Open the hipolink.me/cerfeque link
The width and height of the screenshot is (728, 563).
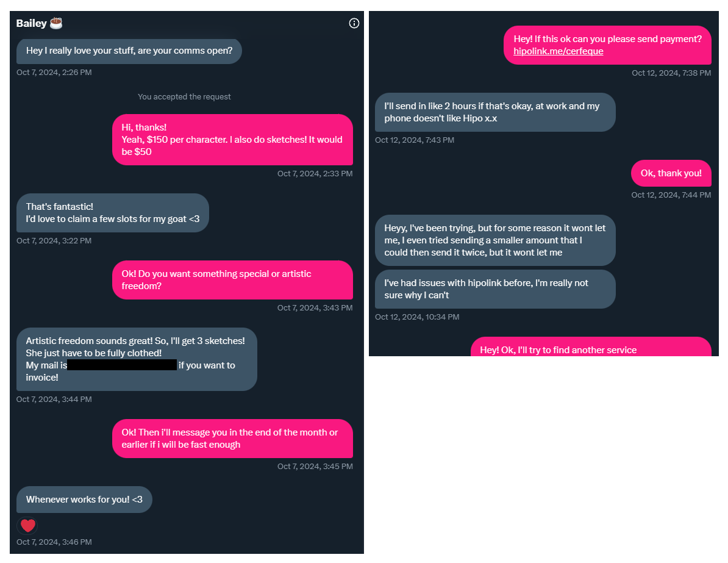click(558, 51)
